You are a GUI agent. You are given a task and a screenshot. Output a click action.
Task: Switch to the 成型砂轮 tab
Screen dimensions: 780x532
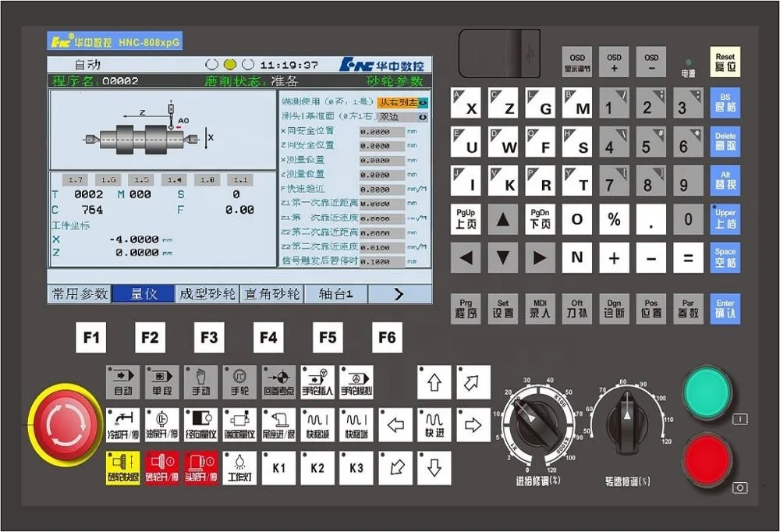click(x=207, y=294)
